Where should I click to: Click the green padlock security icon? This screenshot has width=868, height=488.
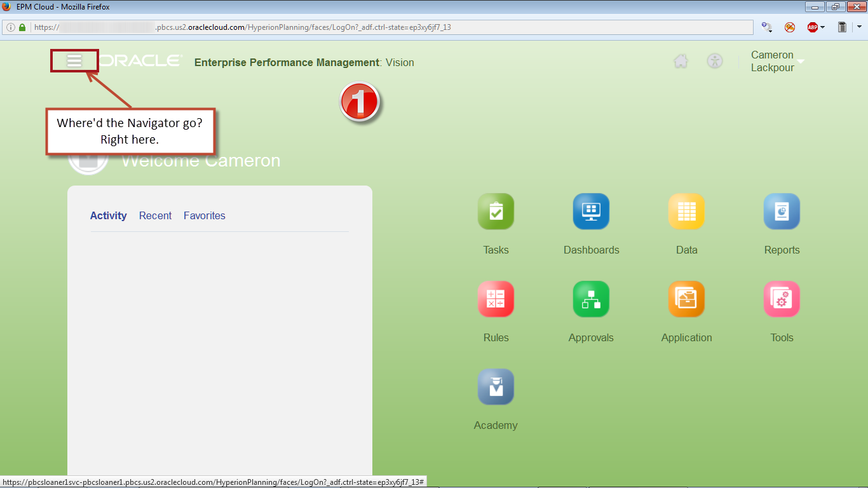pyautogui.click(x=22, y=27)
